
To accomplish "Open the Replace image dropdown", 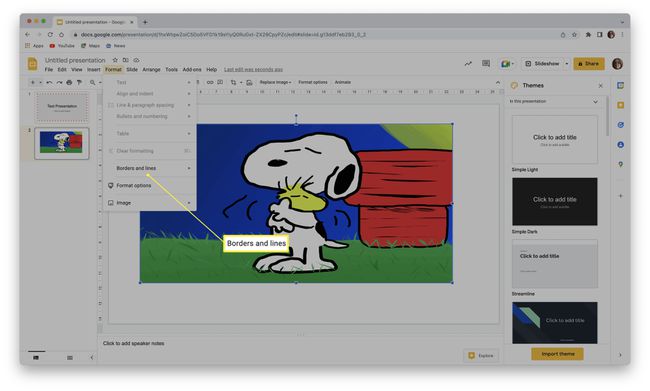I will [x=275, y=83].
